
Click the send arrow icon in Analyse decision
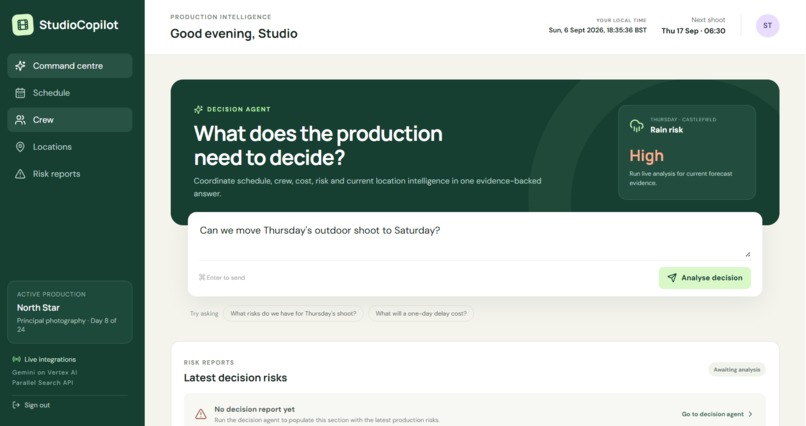click(672, 277)
